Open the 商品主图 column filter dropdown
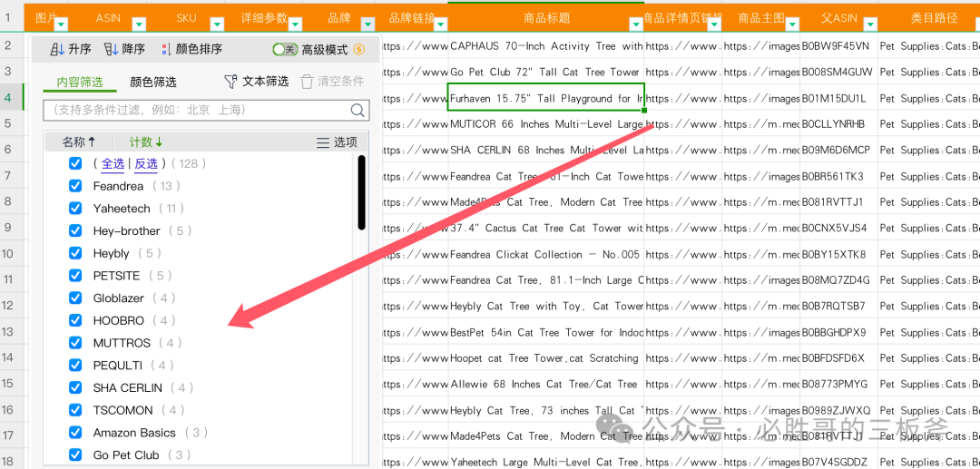Image resolution: width=980 pixels, height=469 pixels. pos(792,25)
